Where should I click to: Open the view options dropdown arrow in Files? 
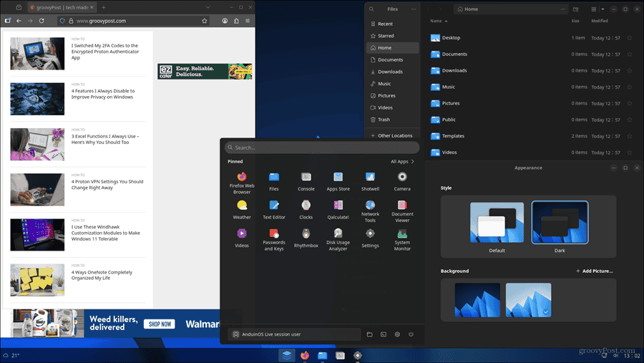602,9
